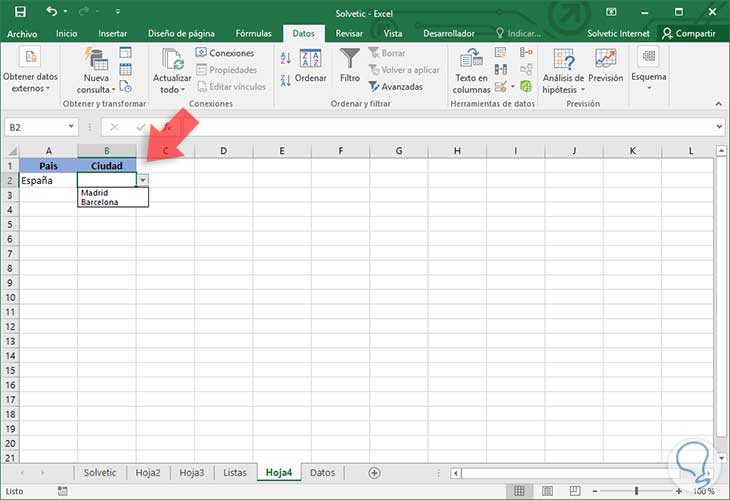Viewport: 730px width, 500px height.
Task: Switch to the Listas sheet tab
Action: click(235, 473)
